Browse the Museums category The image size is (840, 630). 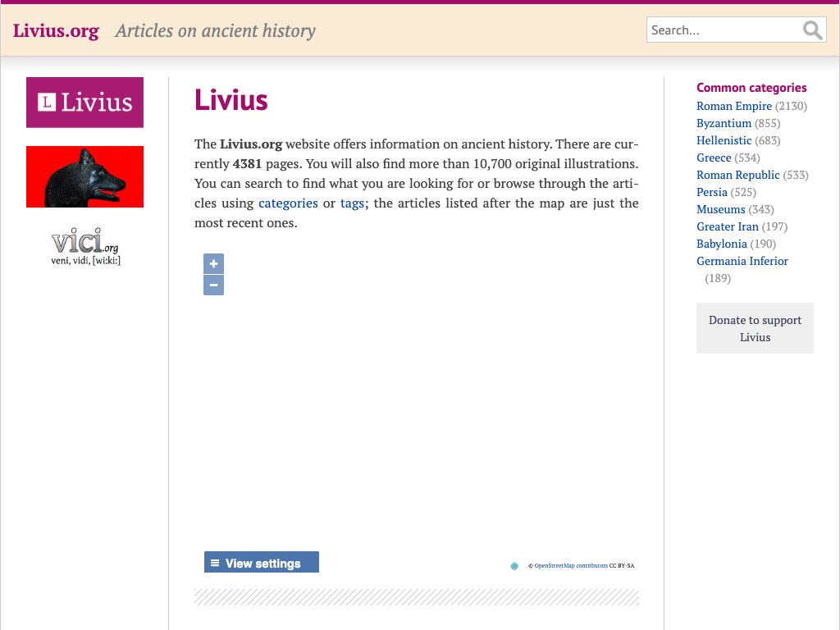coord(720,209)
